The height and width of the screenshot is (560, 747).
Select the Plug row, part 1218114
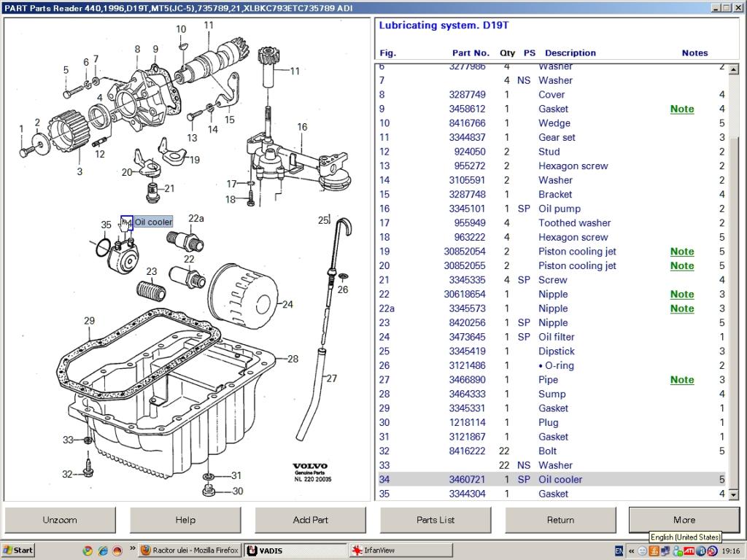(x=551, y=422)
